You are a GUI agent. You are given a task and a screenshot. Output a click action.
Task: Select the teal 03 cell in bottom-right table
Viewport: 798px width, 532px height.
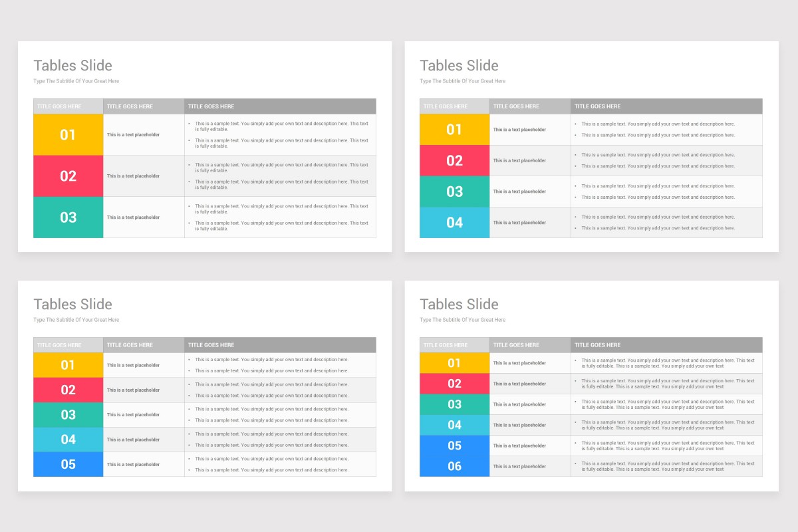click(454, 404)
